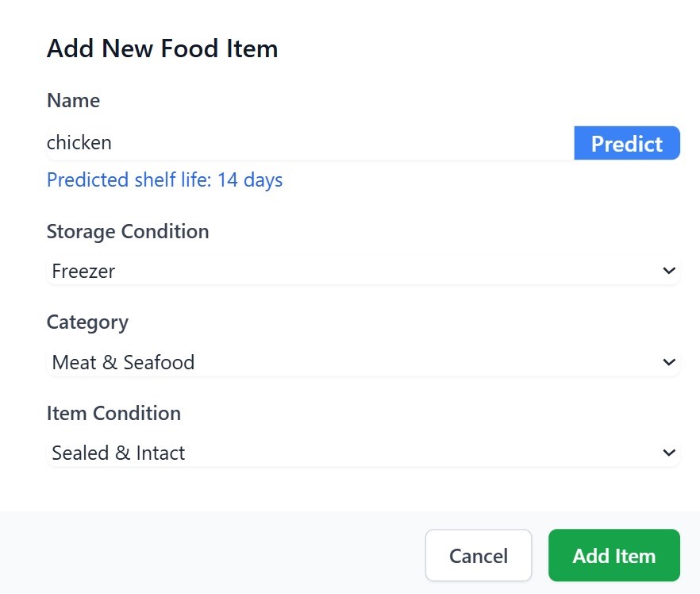
Task: Click the Name field label
Action: [x=74, y=100]
